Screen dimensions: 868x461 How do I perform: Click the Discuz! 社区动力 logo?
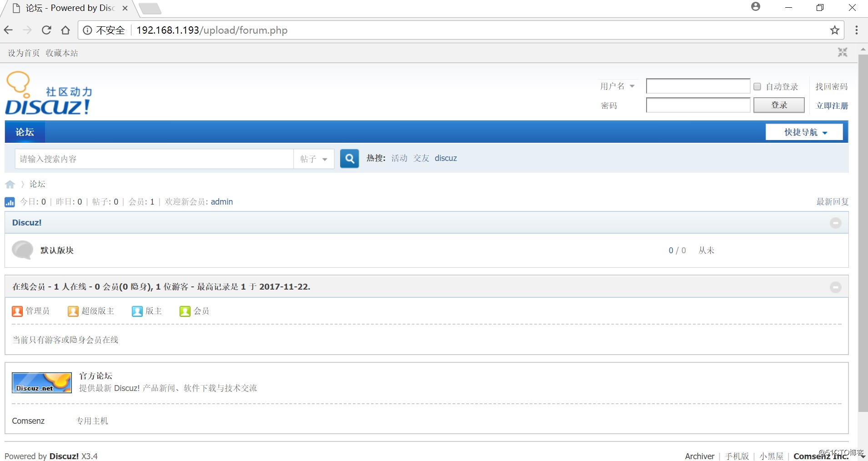49,93
